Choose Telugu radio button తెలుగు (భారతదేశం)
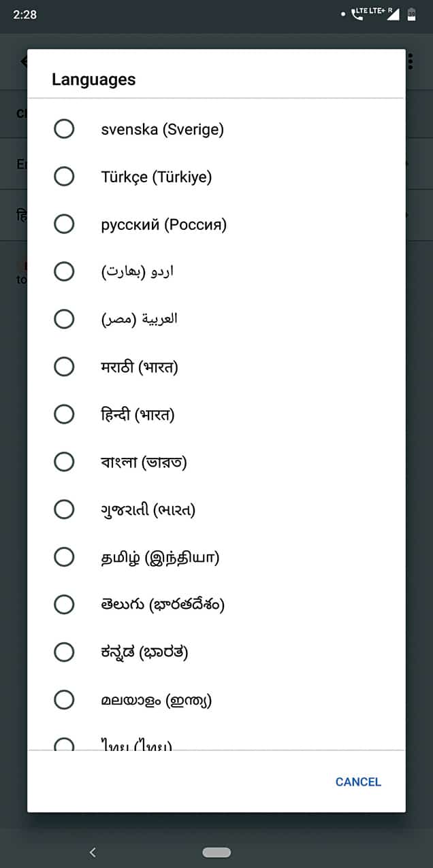 coord(64,604)
